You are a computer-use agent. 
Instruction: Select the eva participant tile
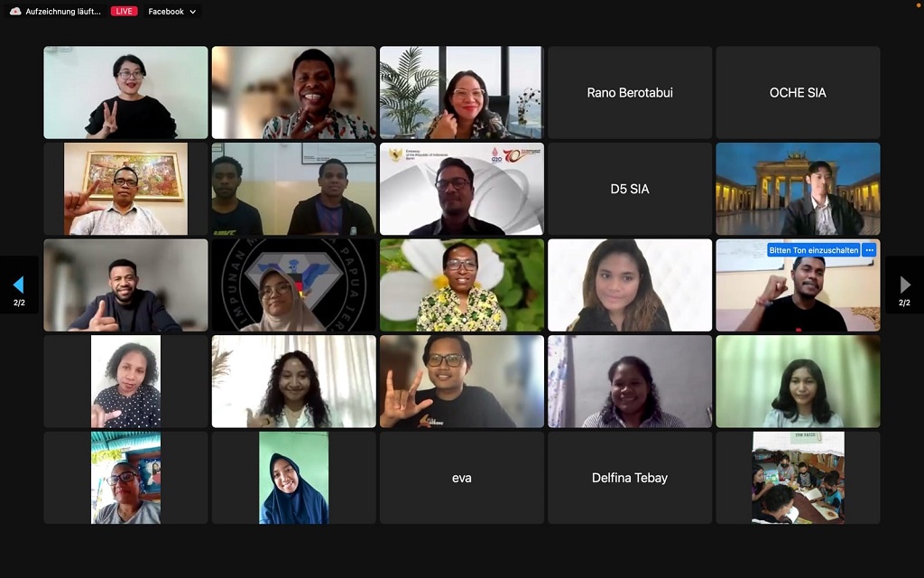pos(461,478)
